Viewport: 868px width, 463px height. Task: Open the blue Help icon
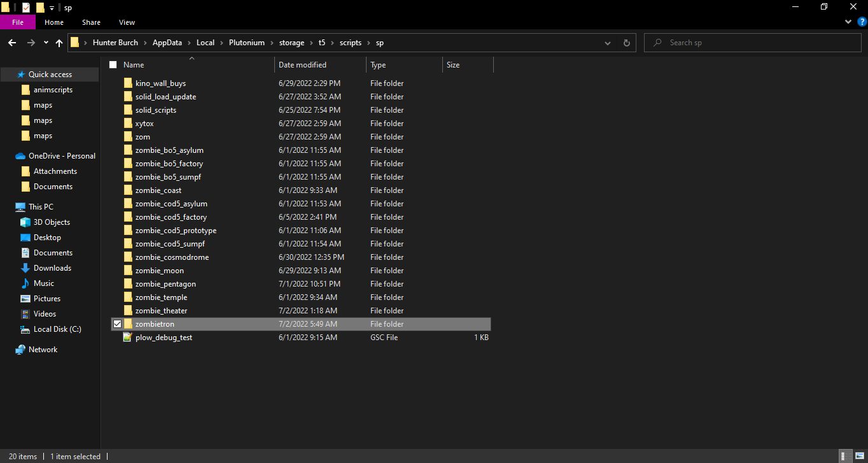pos(862,22)
